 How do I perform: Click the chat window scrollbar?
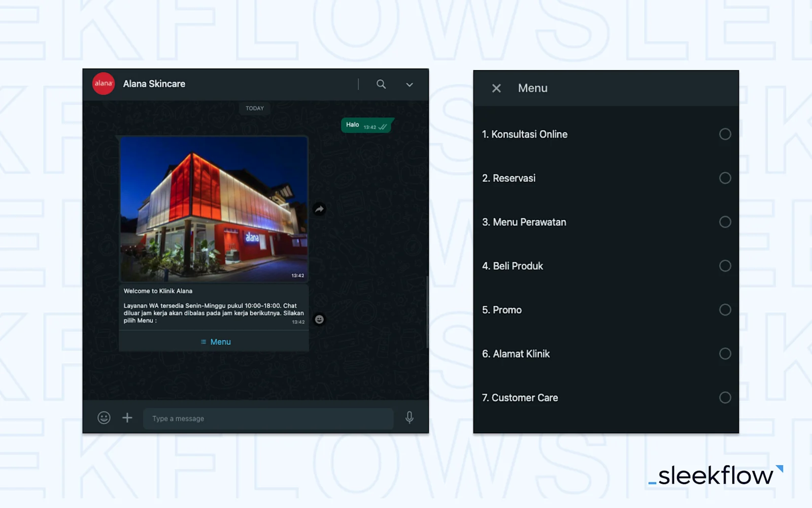point(427,312)
